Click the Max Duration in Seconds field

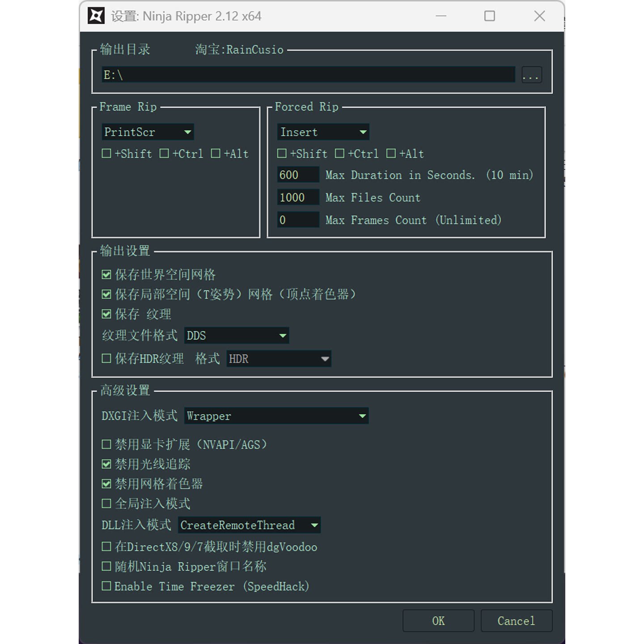coord(298,175)
